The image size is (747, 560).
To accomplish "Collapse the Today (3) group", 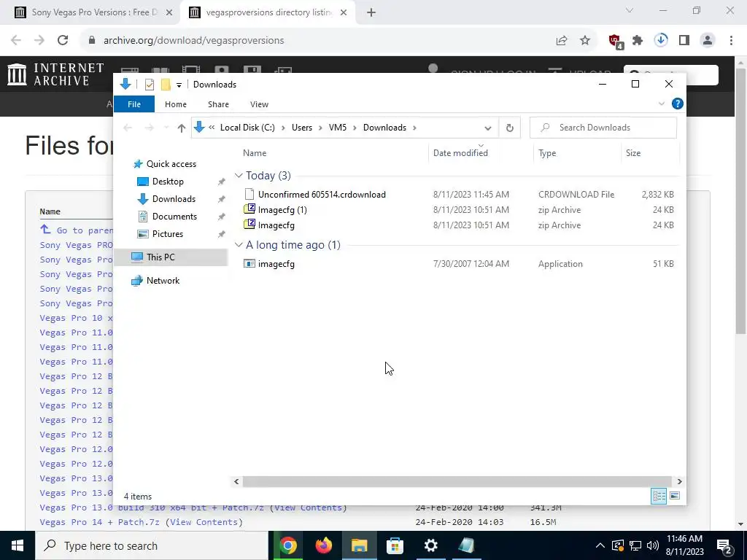I will 239,176.
